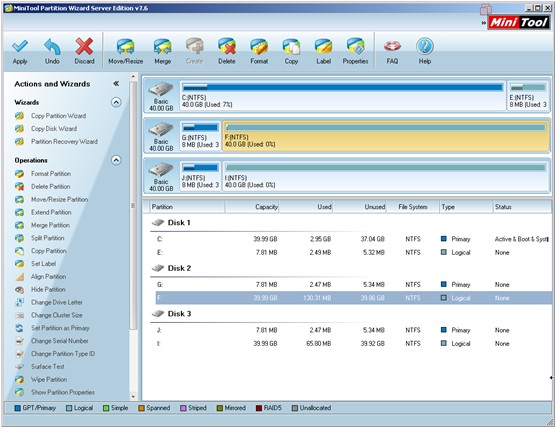Click the Discard red X icon
557x429 pixels.
tap(84, 46)
